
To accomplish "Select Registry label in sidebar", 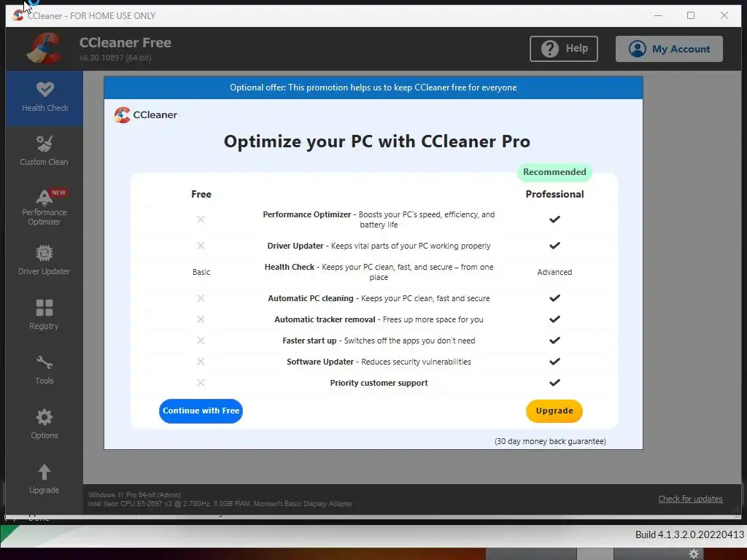I will [x=44, y=326].
